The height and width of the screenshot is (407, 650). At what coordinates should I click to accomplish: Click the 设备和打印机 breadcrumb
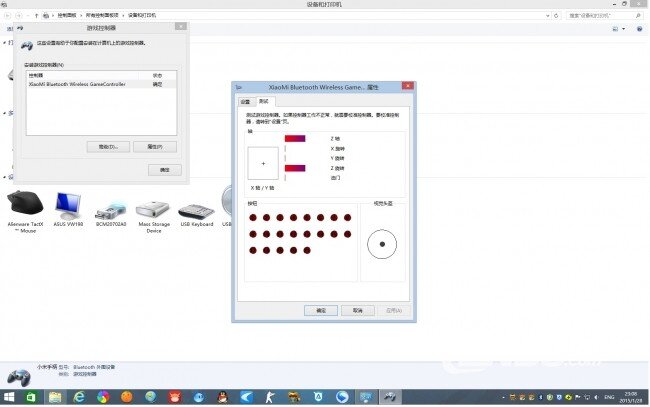(142, 15)
